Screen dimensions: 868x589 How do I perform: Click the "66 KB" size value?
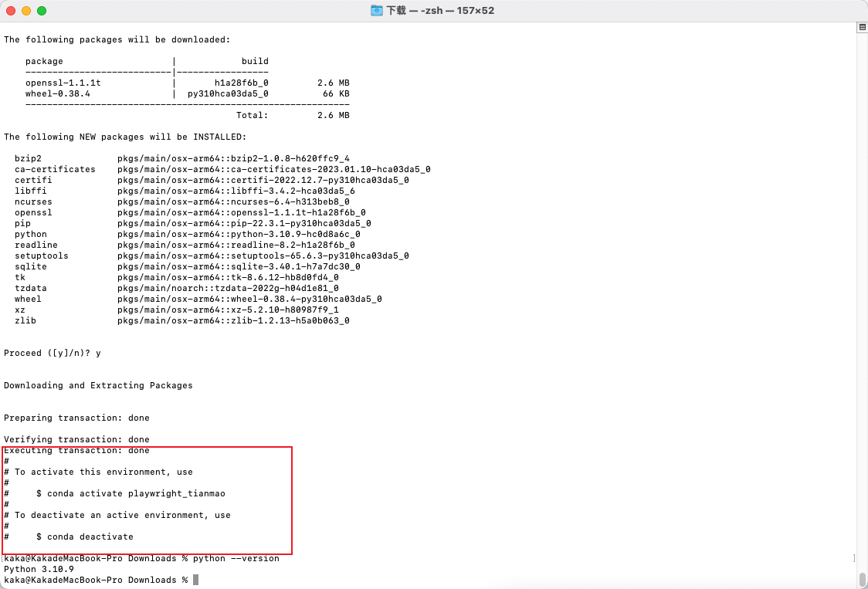(336, 93)
